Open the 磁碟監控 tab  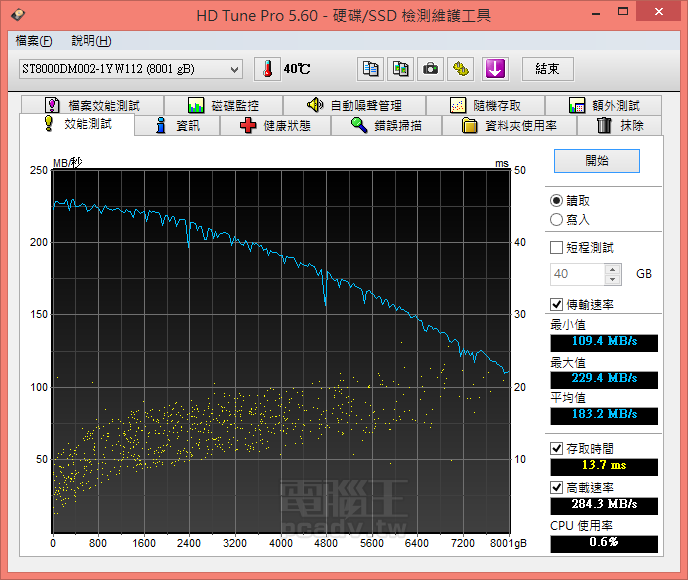[224, 105]
